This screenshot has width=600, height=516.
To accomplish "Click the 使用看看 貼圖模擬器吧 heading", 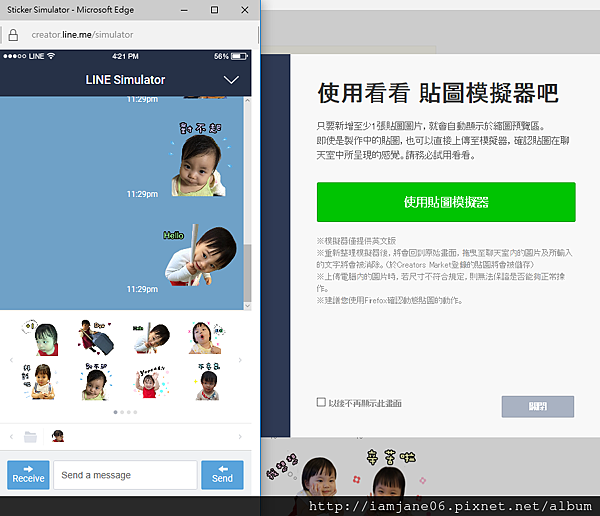I will tap(438, 93).
